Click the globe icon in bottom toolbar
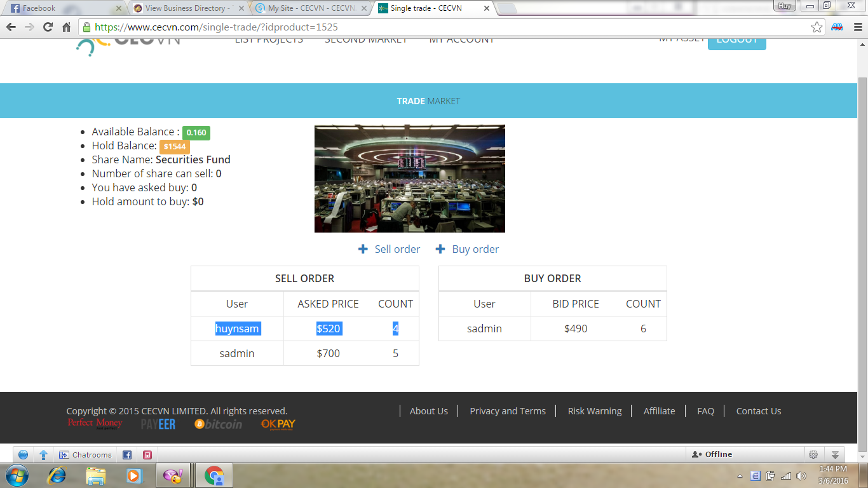 [x=24, y=455]
